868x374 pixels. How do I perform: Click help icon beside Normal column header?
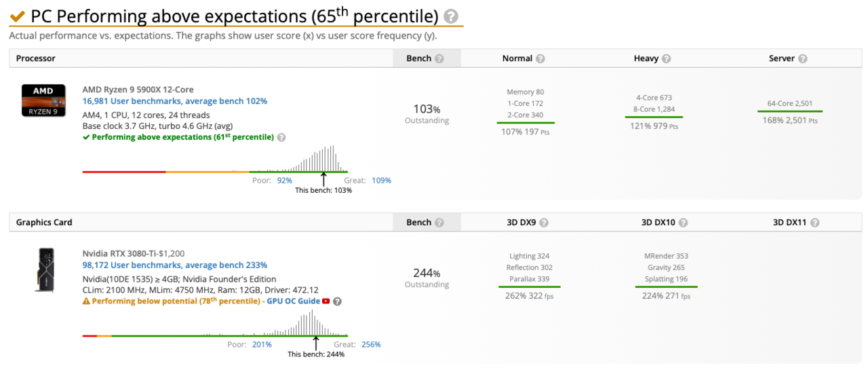pos(540,58)
